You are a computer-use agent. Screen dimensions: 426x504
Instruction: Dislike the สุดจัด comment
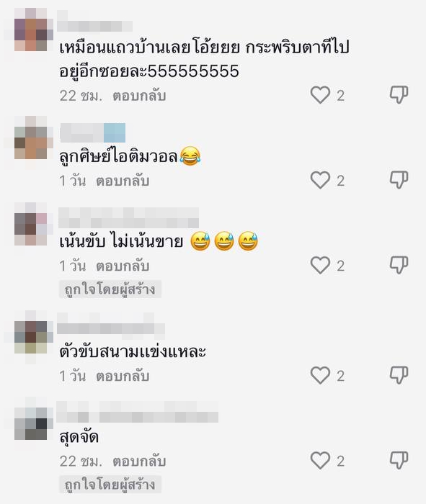coord(399,460)
